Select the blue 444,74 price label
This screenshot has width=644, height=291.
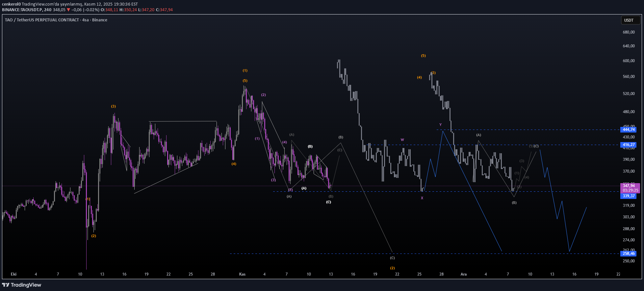628,130
